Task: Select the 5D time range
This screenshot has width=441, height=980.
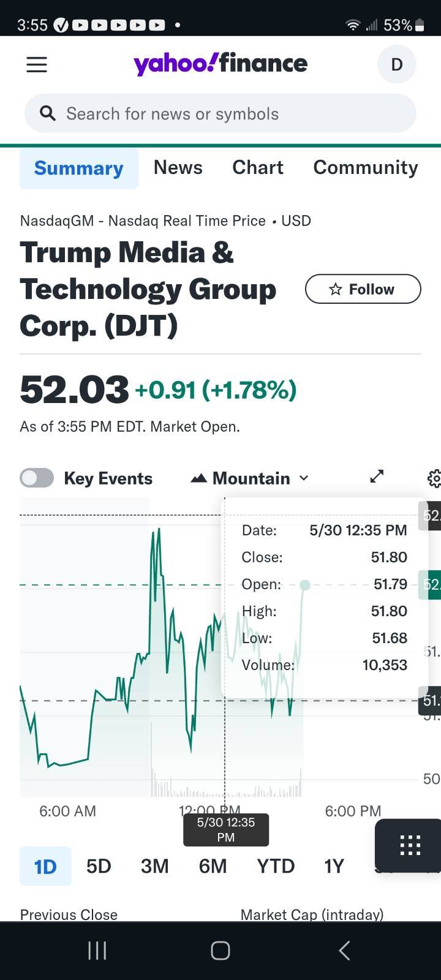Action: (x=99, y=866)
